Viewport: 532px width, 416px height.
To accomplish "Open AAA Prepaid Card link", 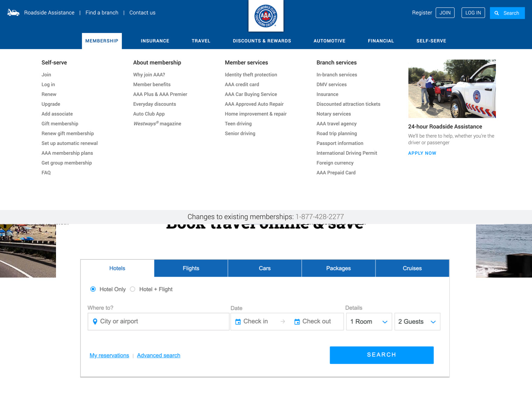I will coord(336,173).
